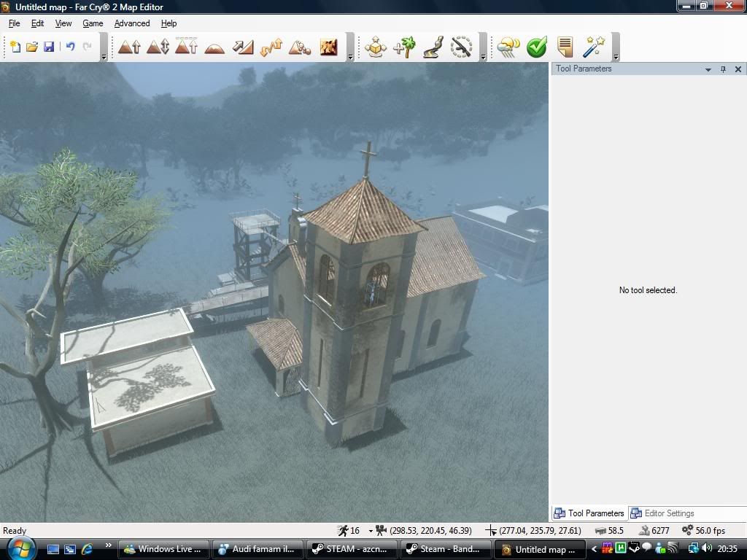
Task: Undo the last action
Action: coord(71,47)
